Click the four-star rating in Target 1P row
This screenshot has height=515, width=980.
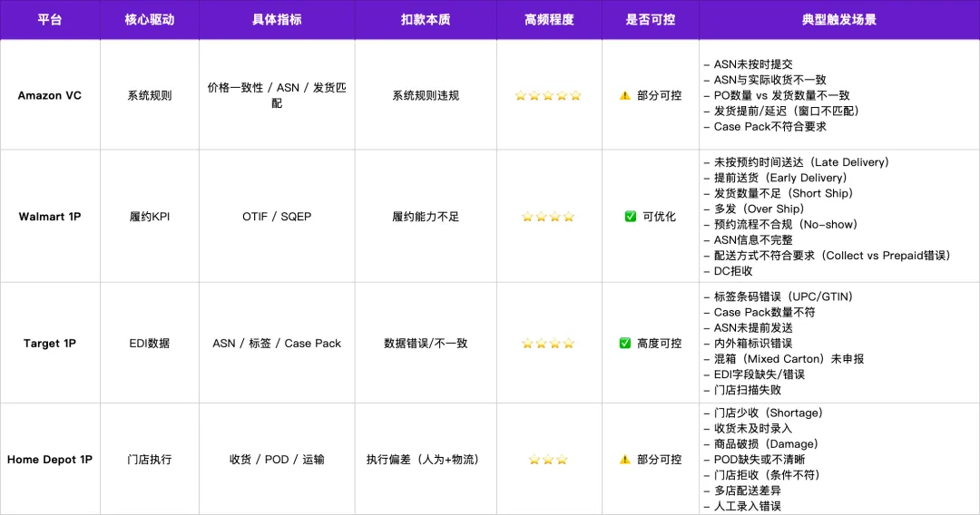(x=548, y=344)
